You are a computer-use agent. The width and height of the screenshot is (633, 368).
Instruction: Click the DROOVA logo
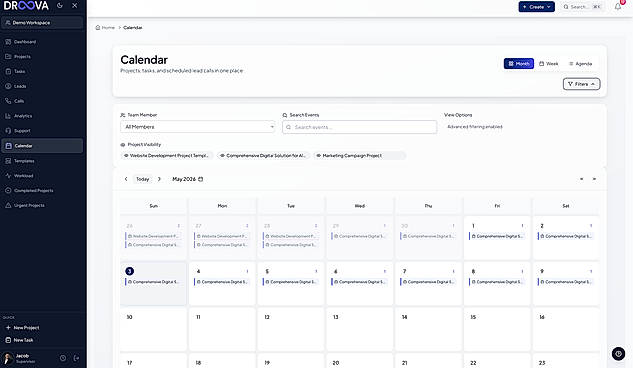pyautogui.click(x=26, y=6)
